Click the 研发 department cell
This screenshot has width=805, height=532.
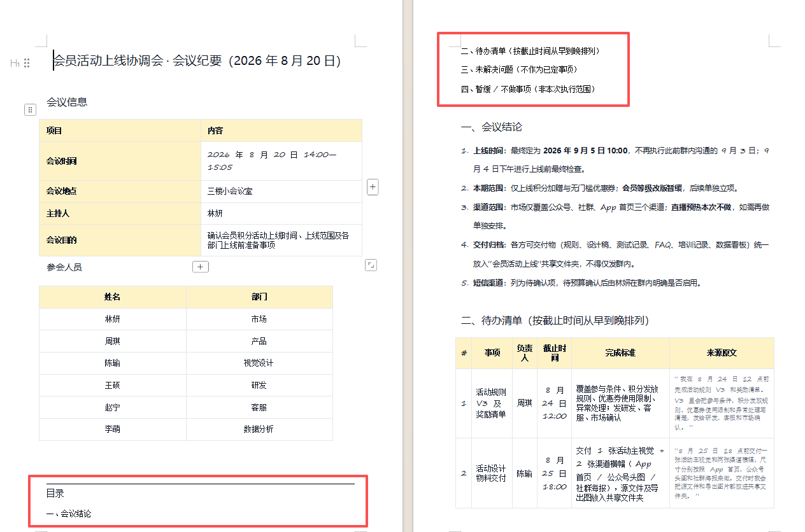pyautogui.click(x=259, y=385)
